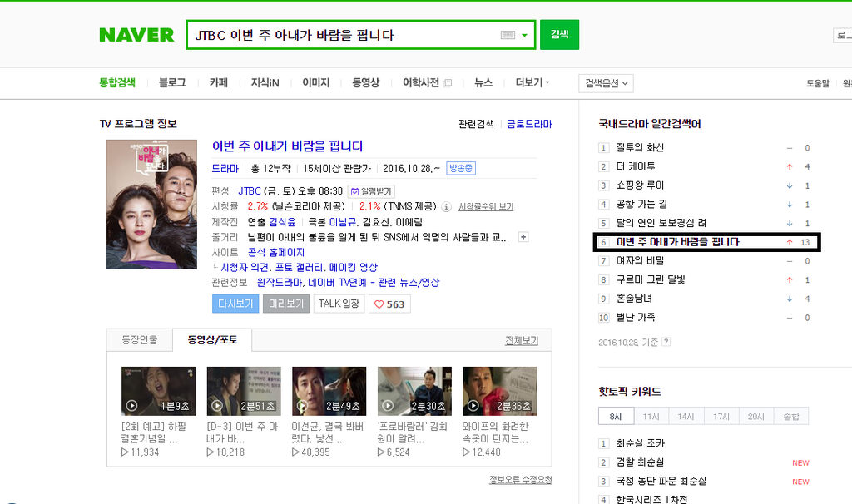The width and height of the screenshot is (852, 504).
Task: Expand the 더보기 menu
Action: tap(532, 82)
